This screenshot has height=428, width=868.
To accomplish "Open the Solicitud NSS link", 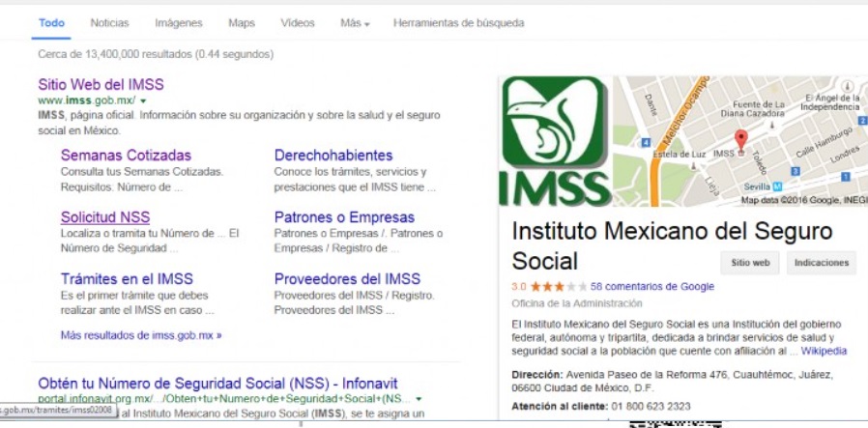I will coord(105,217).
